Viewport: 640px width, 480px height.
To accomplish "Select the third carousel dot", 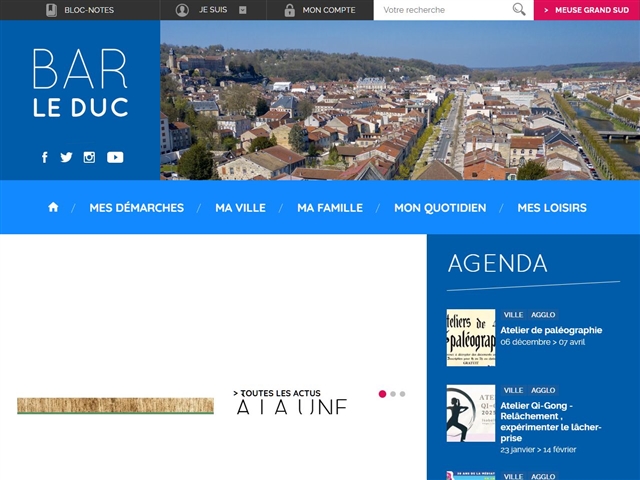I will click(402, 394).
